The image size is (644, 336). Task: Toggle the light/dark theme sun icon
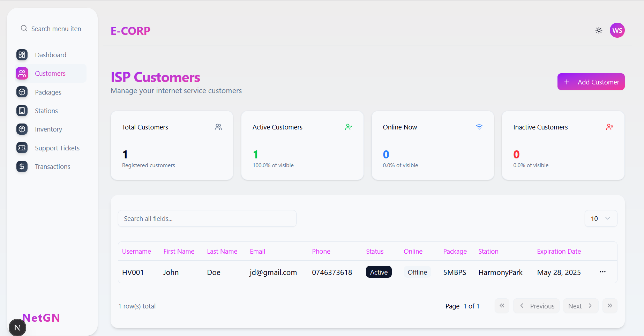click(599, 30)
